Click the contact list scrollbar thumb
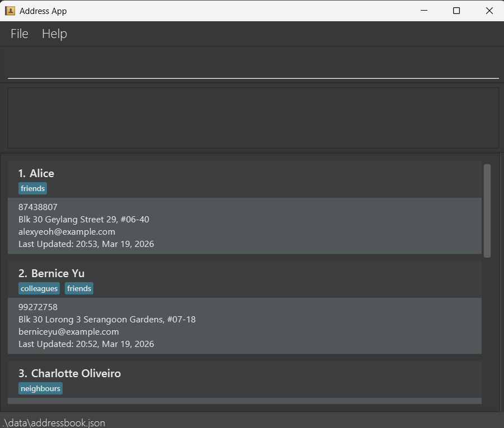This screenshot has width=504, height=428. 487,211
